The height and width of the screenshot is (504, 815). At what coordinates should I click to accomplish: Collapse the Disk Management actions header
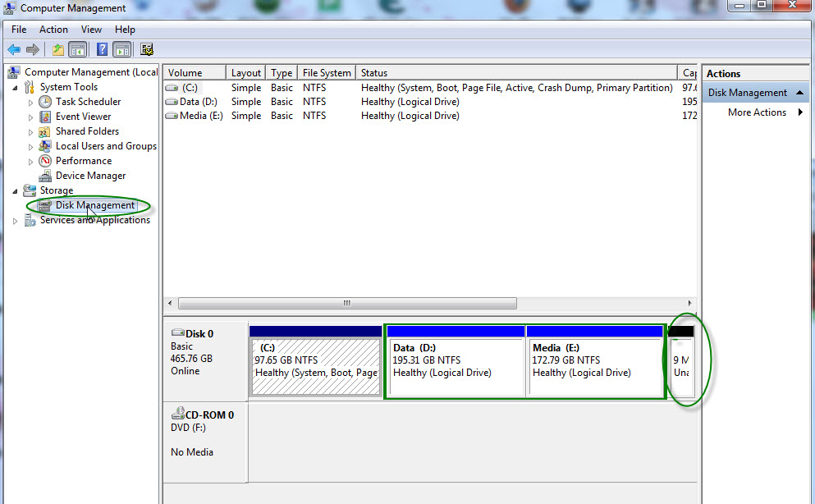pos(799,93)
